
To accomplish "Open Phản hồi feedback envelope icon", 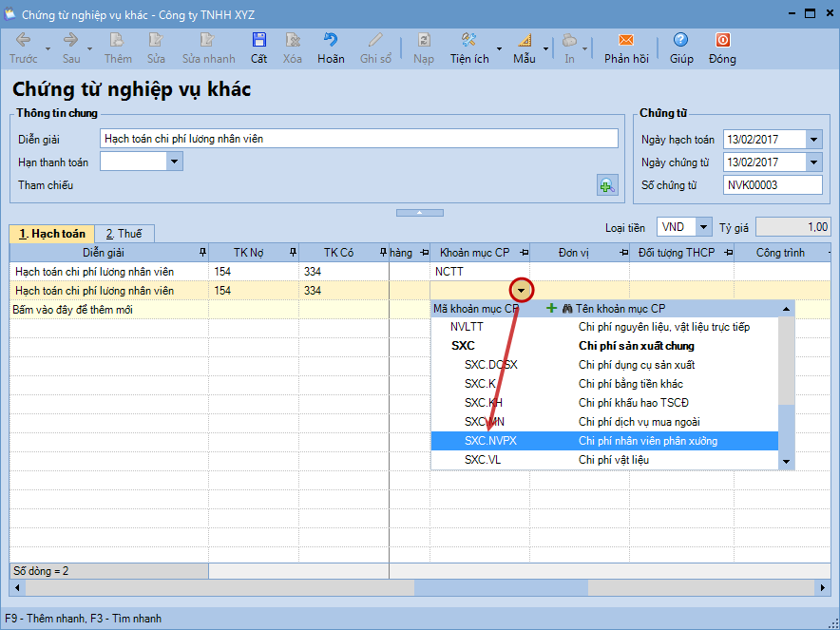I will click(625, 41).
